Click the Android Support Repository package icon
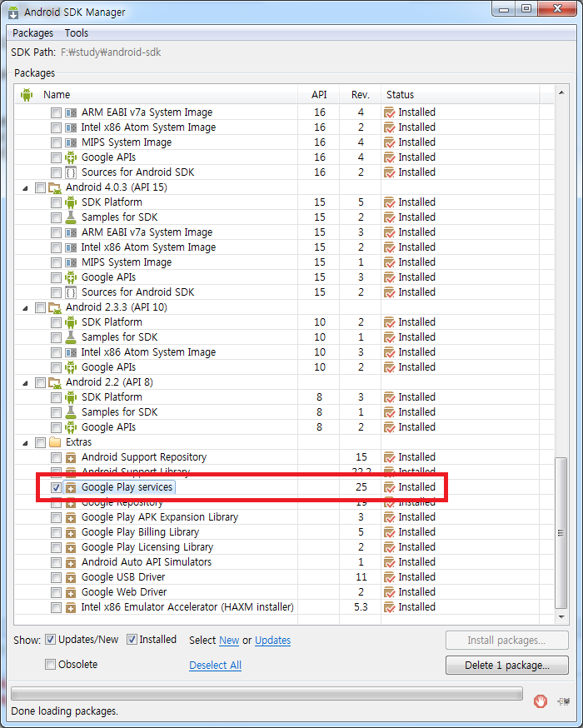Screen dimensions: 583x728 click(x=71, y=457)
